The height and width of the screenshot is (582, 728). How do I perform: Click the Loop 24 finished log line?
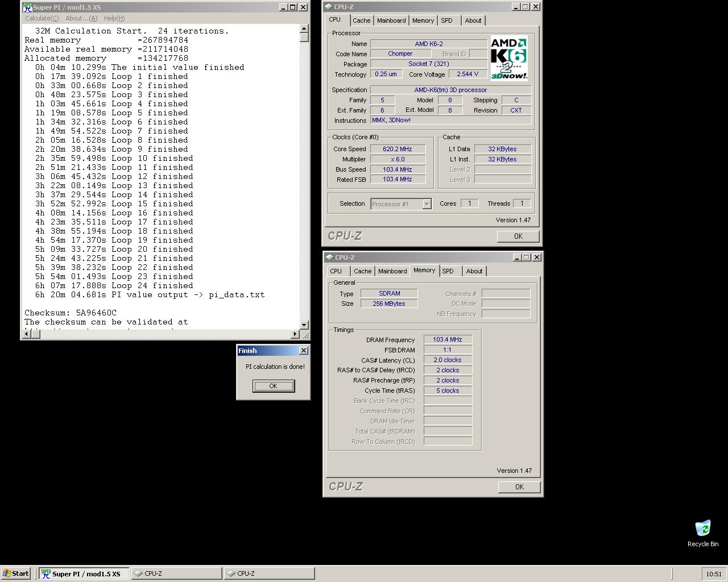(x=114, y=285)
